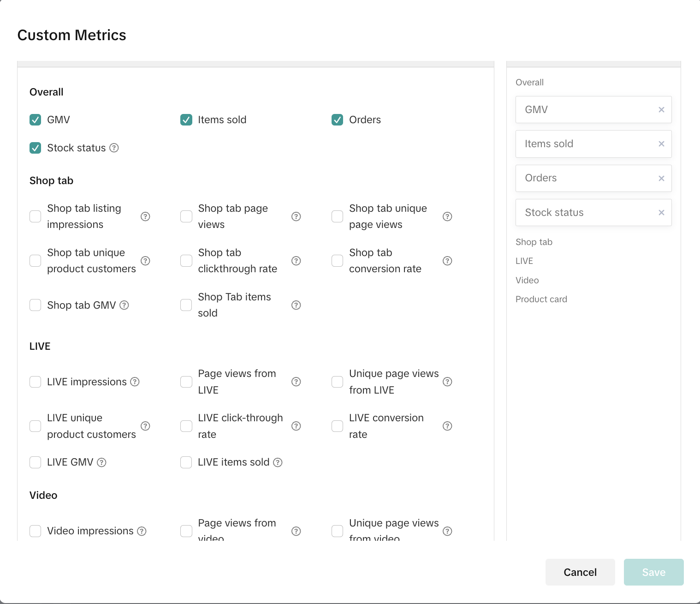This screenshot has width=700, height=604.
Task: Click help icon next to LIVE GMV
Action: coord(101,462)
